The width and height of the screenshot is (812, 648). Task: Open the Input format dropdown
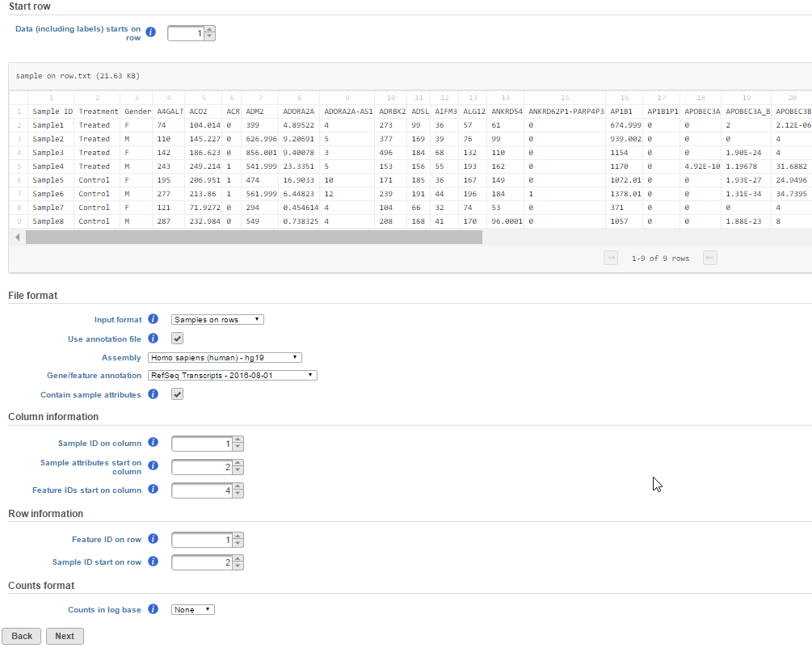(217, 319)
